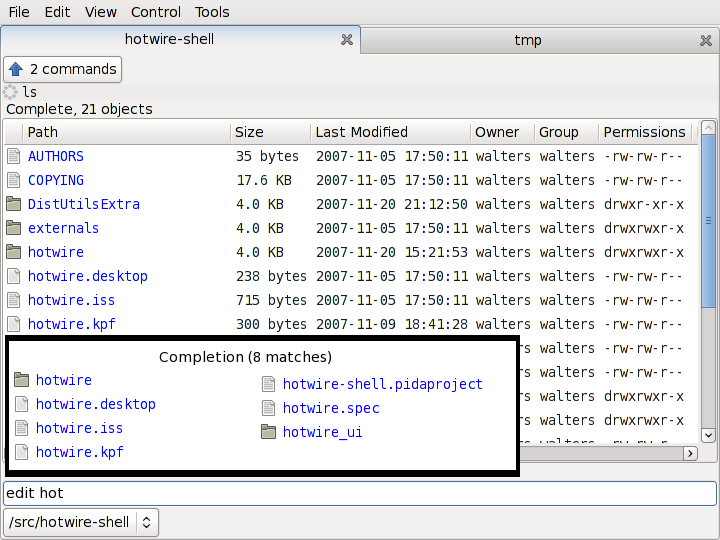720x540 pixels.
Task: Choose hotwire-shell.pidaproject completion
Action: (382, 384)
